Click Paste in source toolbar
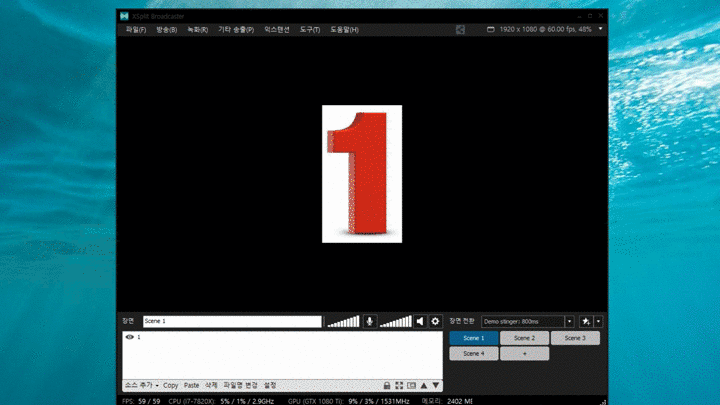The image size is (720, 405). point(191,385)
